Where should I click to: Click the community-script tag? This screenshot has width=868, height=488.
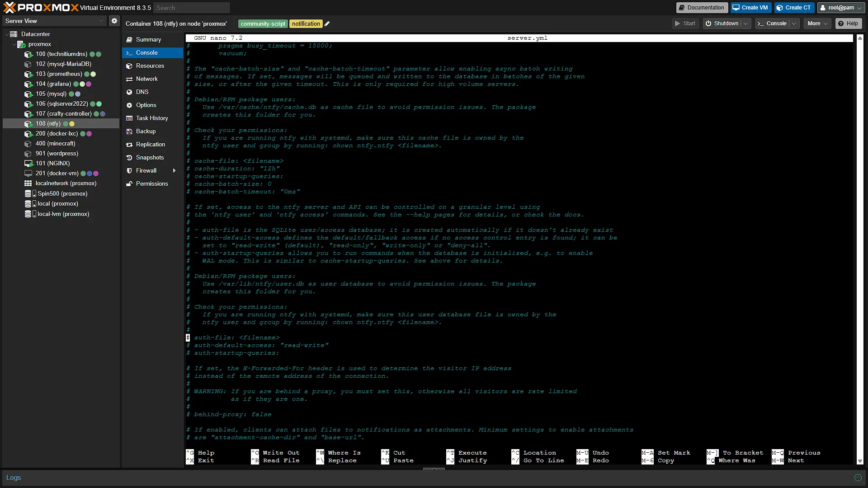[x=263, y=24]
